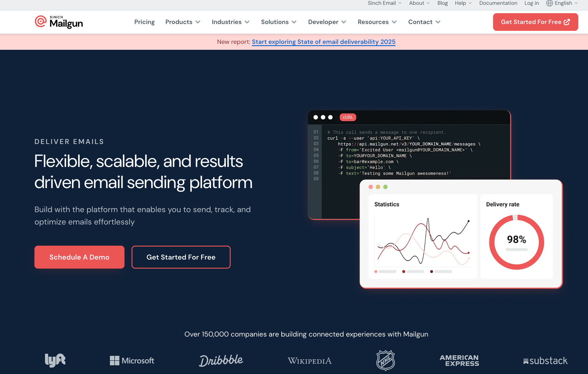Click Schedule A Demo button
The width and height of the screenshot is (588, 374).
click(79, 257)
